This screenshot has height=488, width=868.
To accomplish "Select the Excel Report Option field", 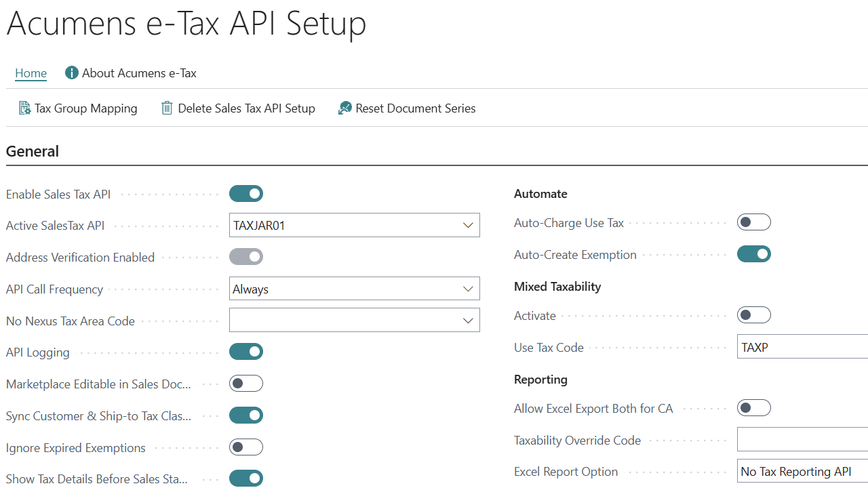I will click(x=802, y=472).
